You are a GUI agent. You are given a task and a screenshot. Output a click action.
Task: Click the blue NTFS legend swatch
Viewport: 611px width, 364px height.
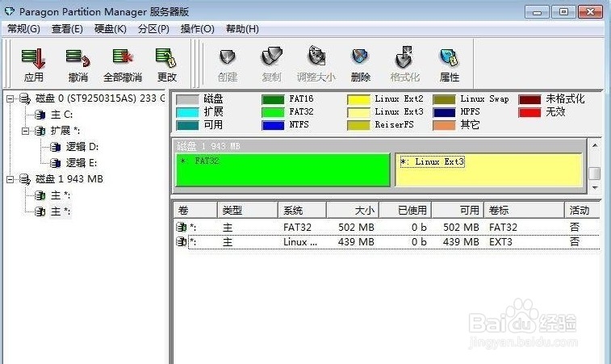pos(273,125)
